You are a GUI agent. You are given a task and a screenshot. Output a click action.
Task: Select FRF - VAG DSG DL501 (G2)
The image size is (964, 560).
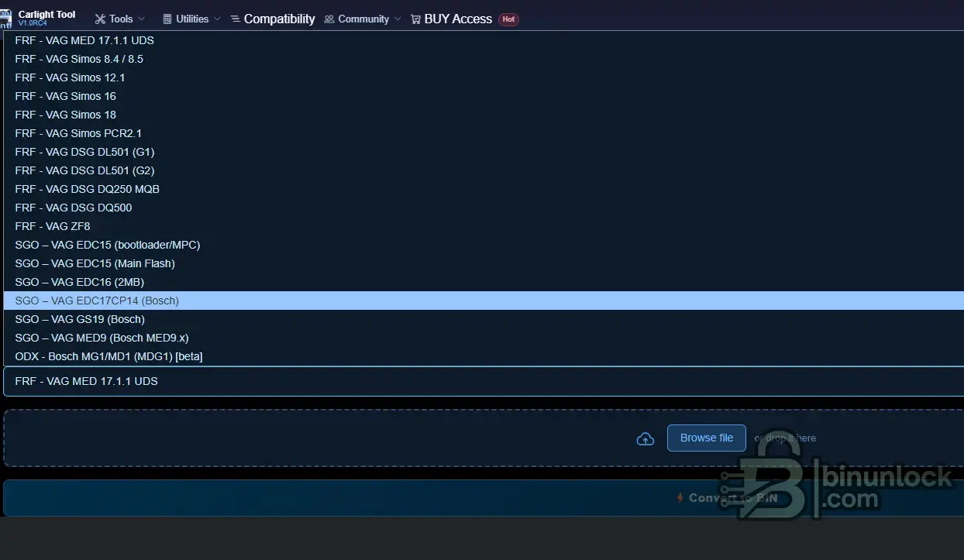(x=484, y=170)
